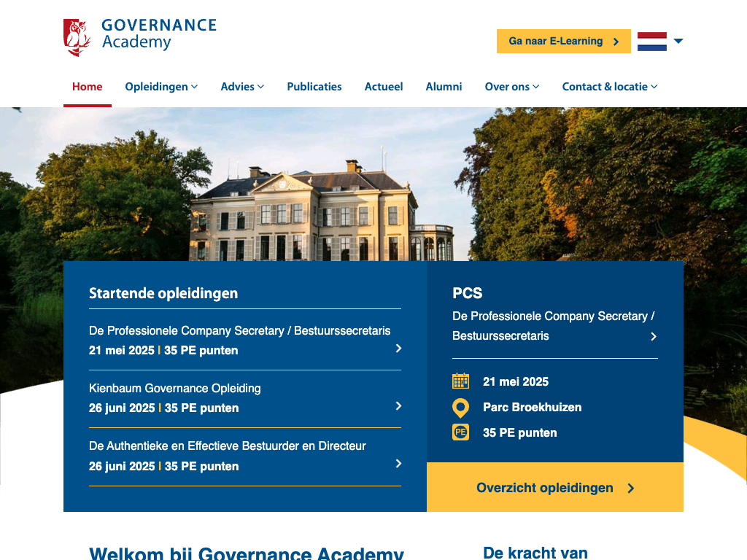
Task: Expand the Contact & locatie menu
Action: tap(609, 87)
